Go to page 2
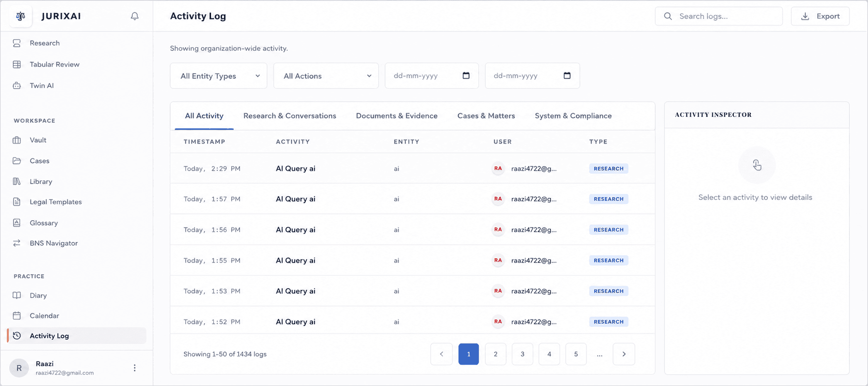This screenshot has width=868, height=386. tap(495, 354)
